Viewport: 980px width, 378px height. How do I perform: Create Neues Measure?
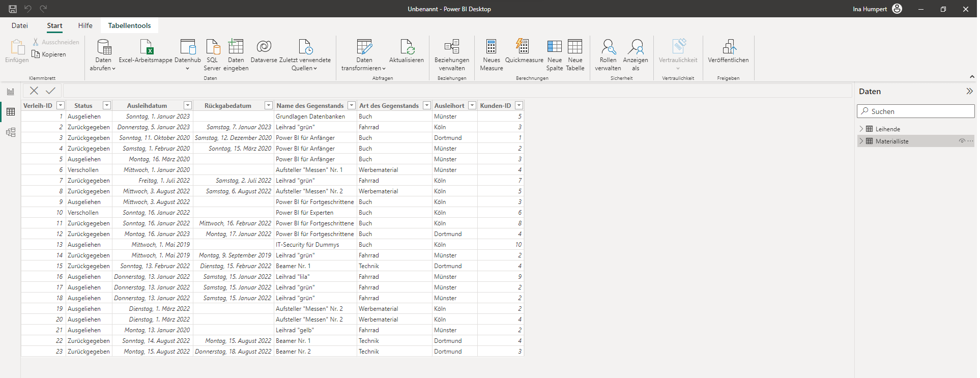tap(492, 55)
